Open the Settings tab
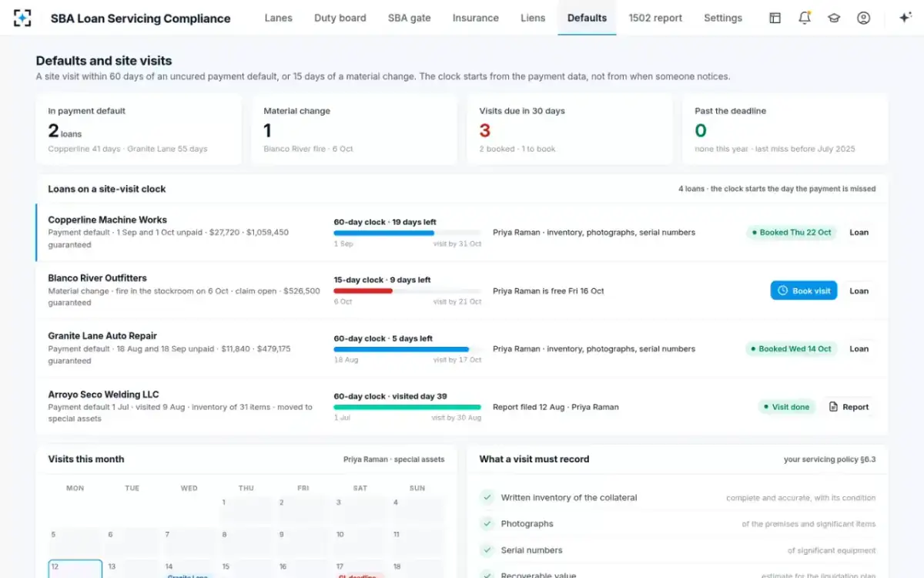Image resolution: width=924 pixels, height=578 pixels. pyautogui.click(x=723, y=18)
